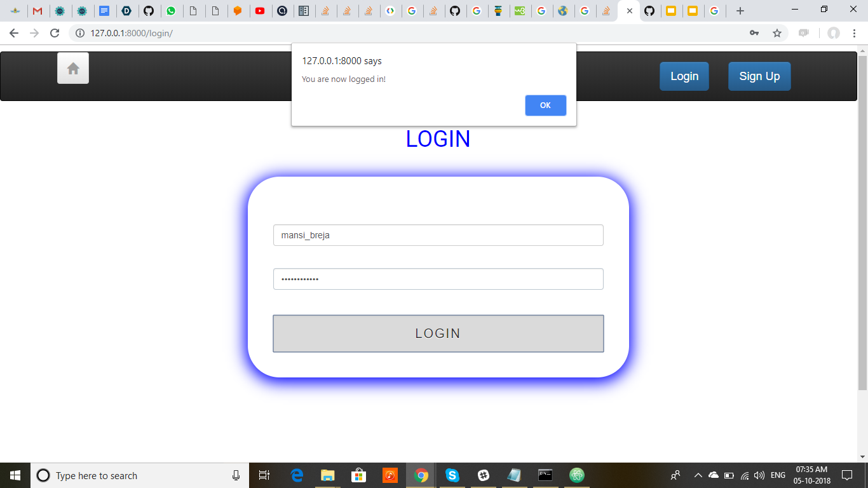
Task: Open a new tab with the plus button
Action: click(x=740, y=11)
